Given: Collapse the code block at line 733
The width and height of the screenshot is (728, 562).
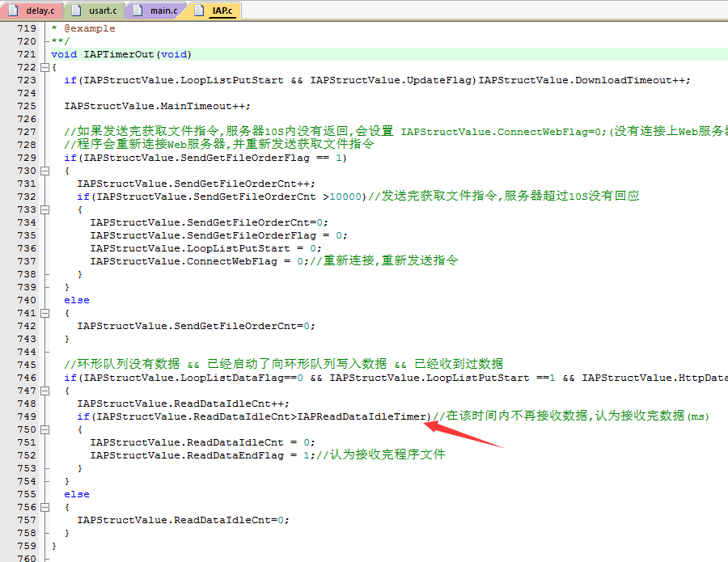Looking at the screenshot, I should (45, 209).
